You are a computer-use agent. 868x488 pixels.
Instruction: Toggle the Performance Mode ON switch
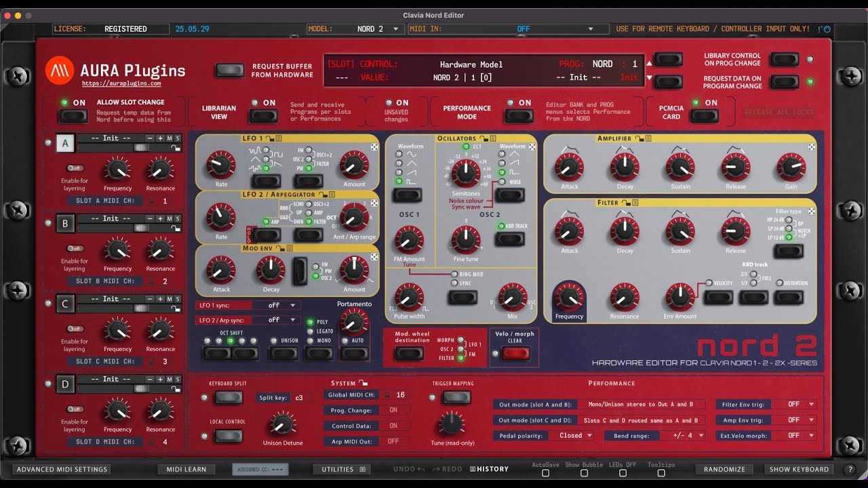(519, 116)
